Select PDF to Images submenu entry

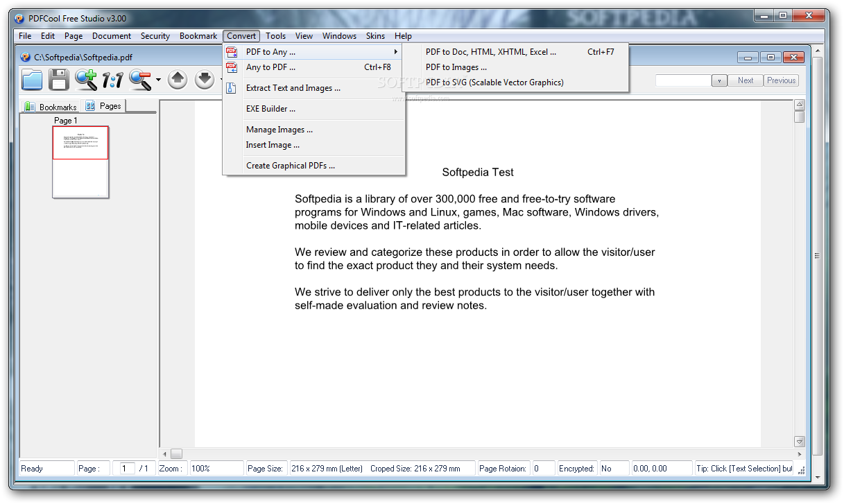[516, 67]
